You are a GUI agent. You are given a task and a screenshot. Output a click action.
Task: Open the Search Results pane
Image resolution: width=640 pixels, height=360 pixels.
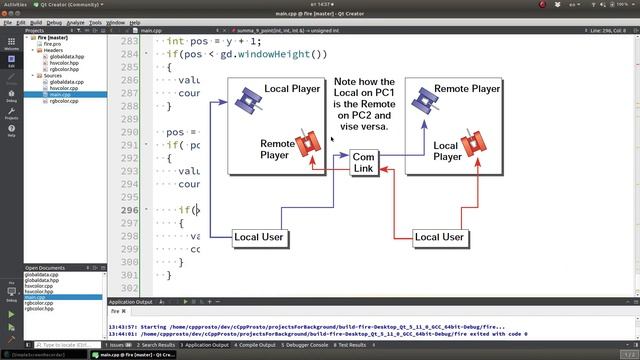click(156, 345)
